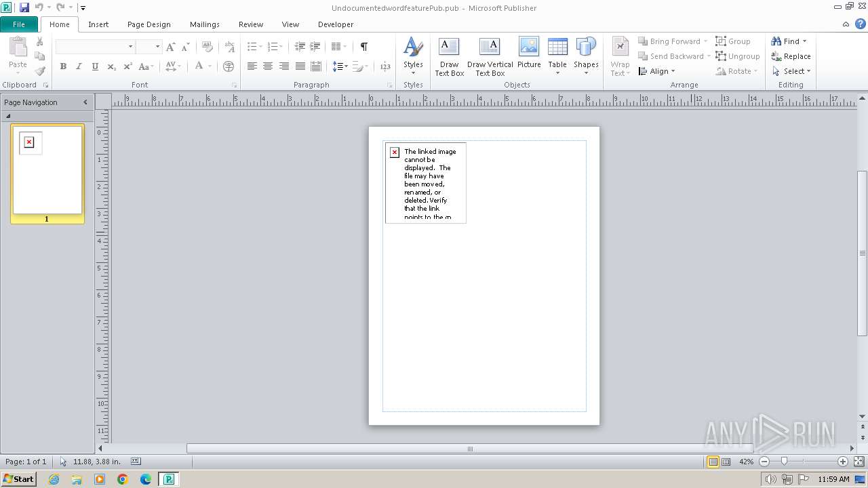Image resolution: width=868 pixels, height=488 pixels.
Task: Click the Distribute text alignment icon
Action: pyautogui.click(x=315, y=66)
